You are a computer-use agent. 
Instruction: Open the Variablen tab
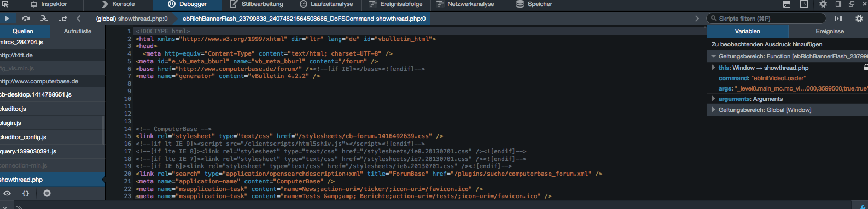click(748, 31)
